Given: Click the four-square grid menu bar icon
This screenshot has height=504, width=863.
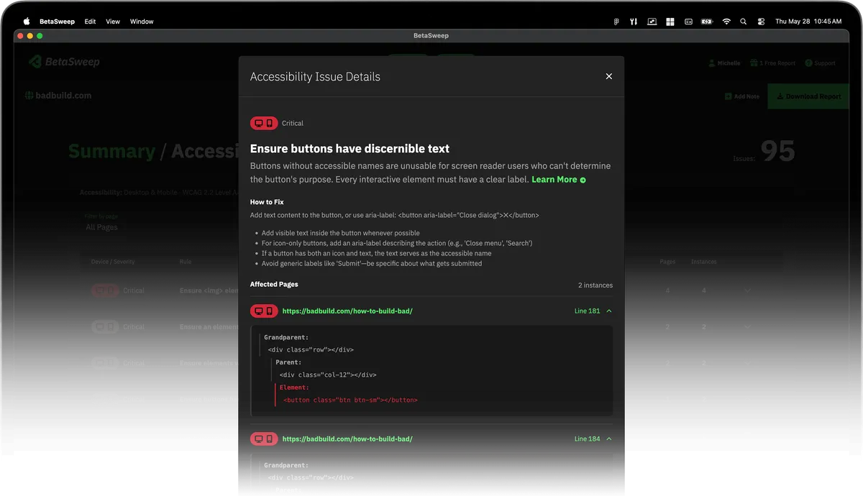Looking at the screenshot, I should (x=670, y=22).
